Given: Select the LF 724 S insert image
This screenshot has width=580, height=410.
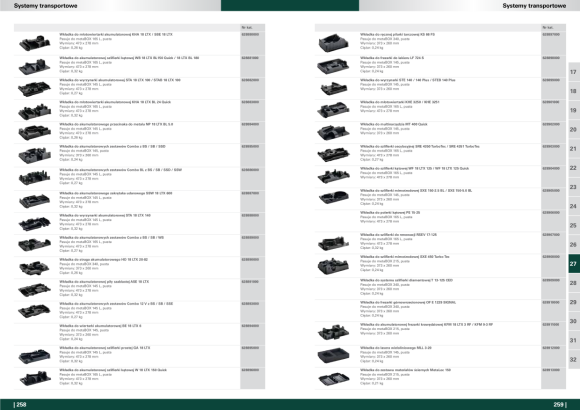Looking at the screenshot, I should pos(333,66).
